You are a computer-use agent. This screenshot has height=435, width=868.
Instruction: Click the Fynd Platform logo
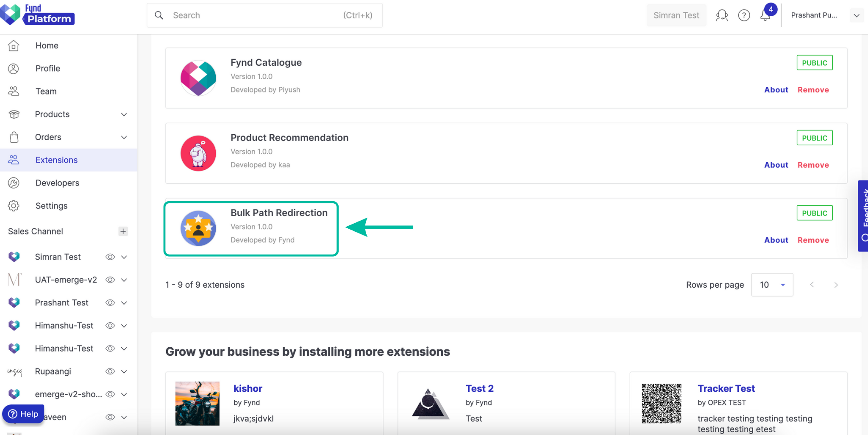point(38,14)
